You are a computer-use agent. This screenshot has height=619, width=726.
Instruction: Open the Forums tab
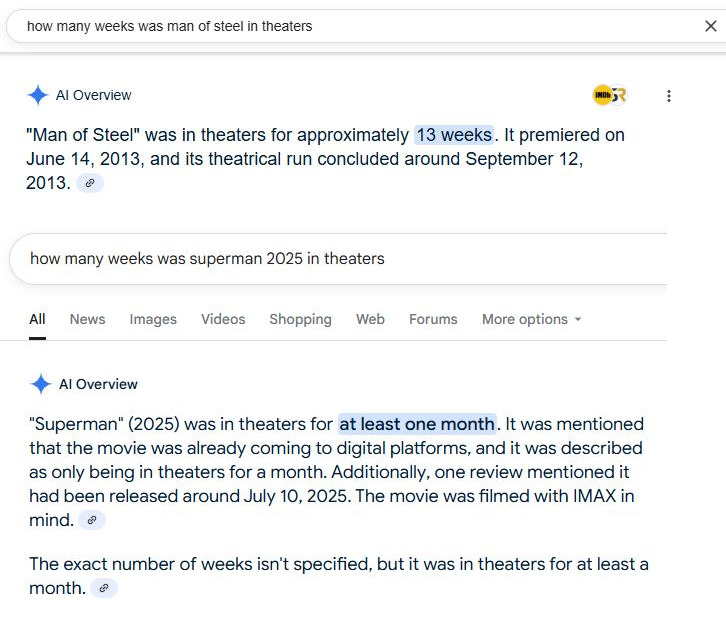[433, 319]
